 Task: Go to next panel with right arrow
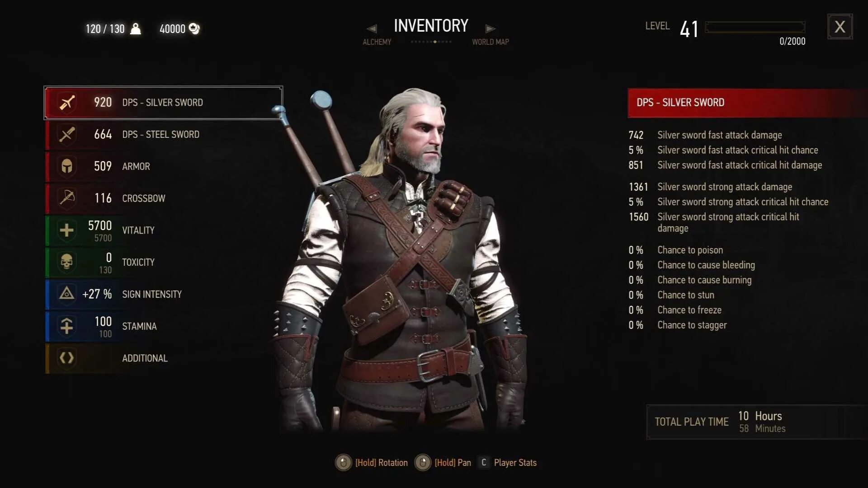491,28
